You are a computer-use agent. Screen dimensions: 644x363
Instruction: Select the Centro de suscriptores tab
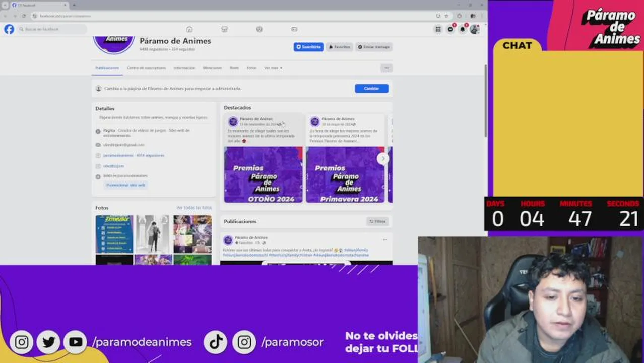coord(146,68)
